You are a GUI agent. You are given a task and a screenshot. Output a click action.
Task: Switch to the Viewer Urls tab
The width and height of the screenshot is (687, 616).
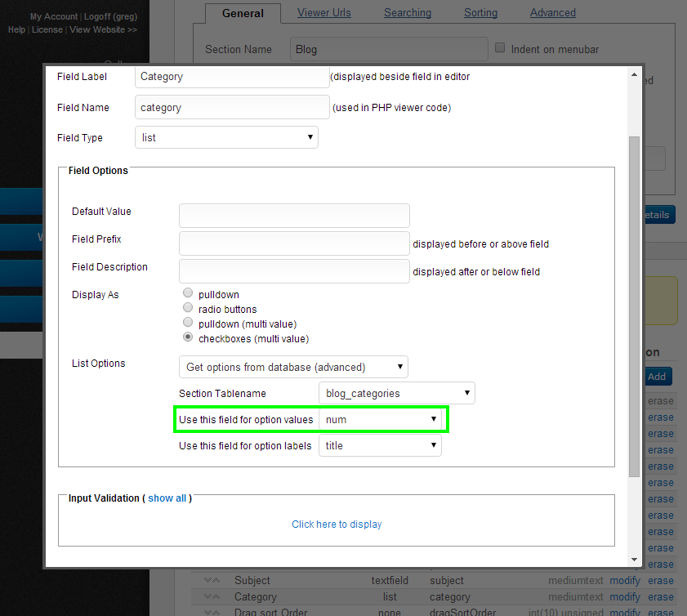point(323,13)
